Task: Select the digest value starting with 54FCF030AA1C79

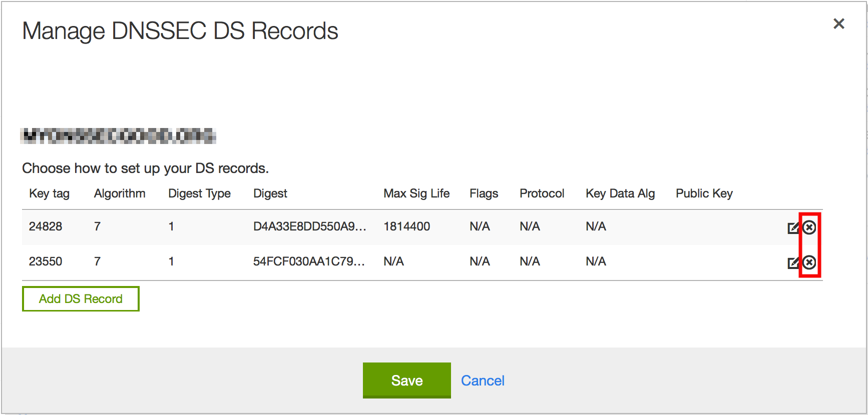Action: coord(309,261)
